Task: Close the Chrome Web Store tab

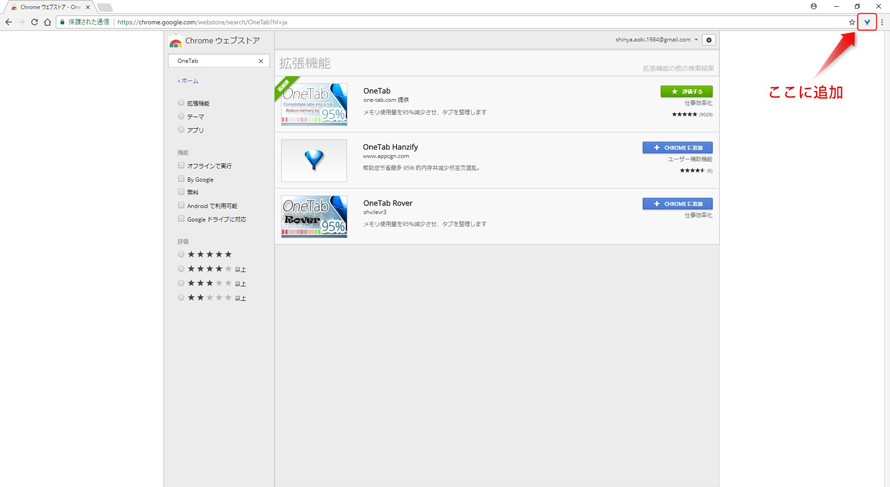Action: pyautogui.click(x=87, y=7)
